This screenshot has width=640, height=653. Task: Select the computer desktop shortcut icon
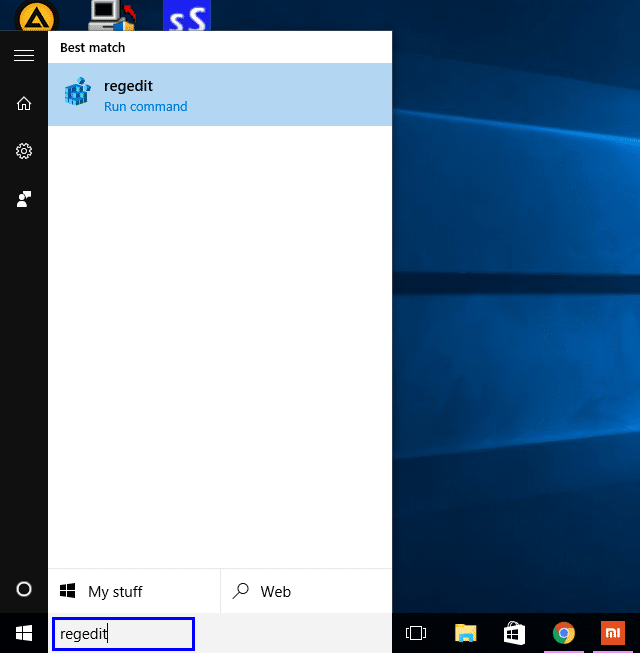point(112,15)
